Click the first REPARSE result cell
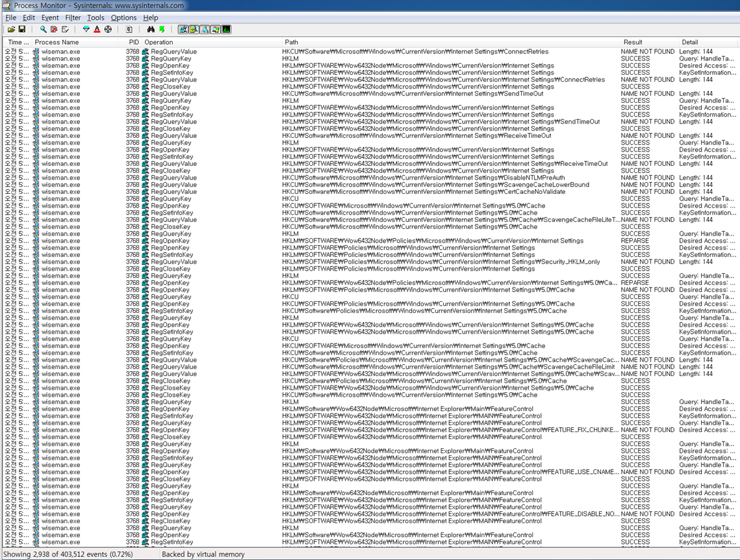The width and height of the screenshot is (740, 560). click(635, 241)
